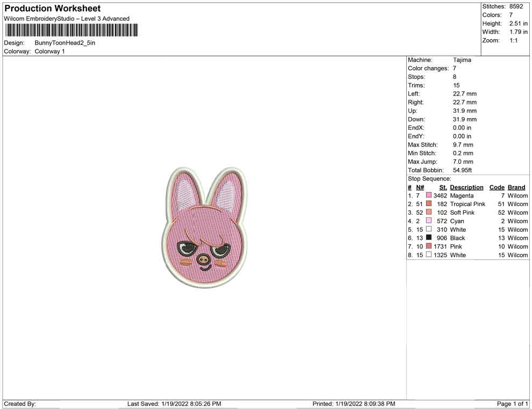Screen dimensions: 532x409
Task: Click the Page 1 of 1 indicator
Action: [x=512, y=404]
